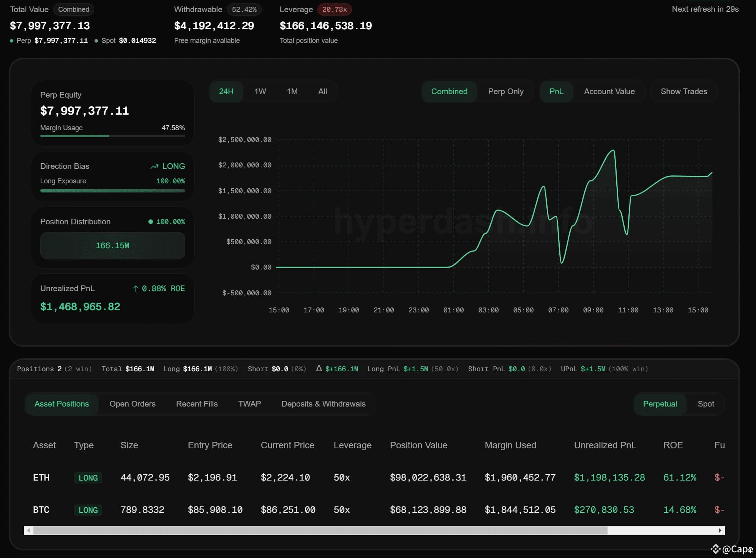
Task: Click the upward arrow beside 0.88% ROE
Action: coord(136,288)
